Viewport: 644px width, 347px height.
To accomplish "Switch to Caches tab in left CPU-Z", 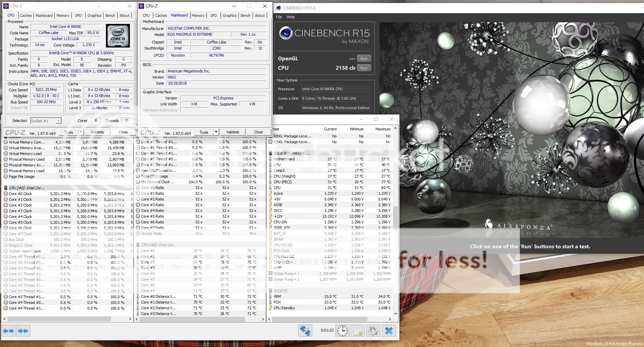I will pyautogui.click(x=26, y=15).
